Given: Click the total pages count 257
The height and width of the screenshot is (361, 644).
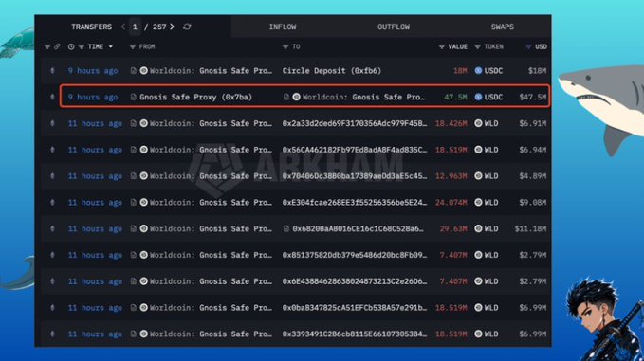Looking at the screenshot, I should tap(159, 27).
